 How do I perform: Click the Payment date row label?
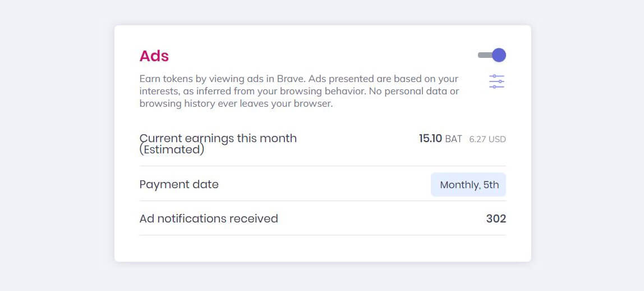pyautogui.click(x=179, y=184)
